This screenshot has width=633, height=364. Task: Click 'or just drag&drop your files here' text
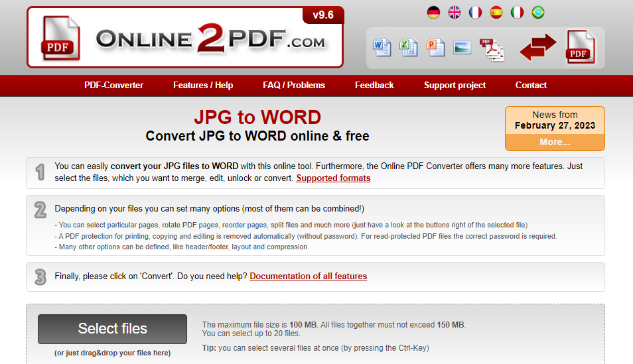(112, 353)
